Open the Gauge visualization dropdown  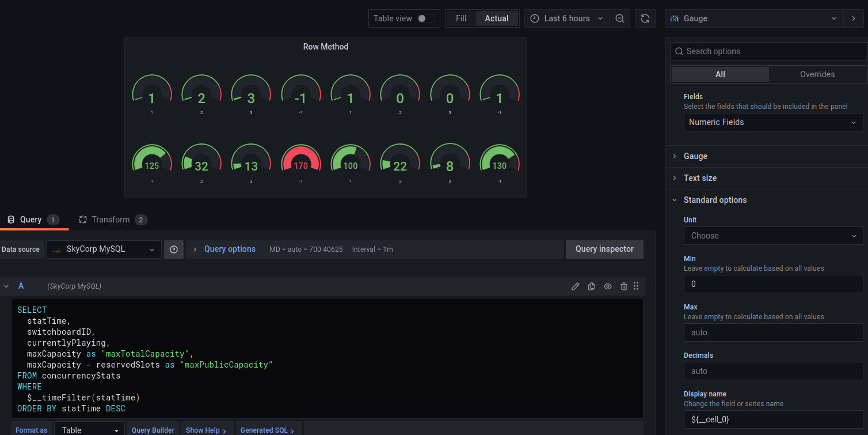point(753,18)
